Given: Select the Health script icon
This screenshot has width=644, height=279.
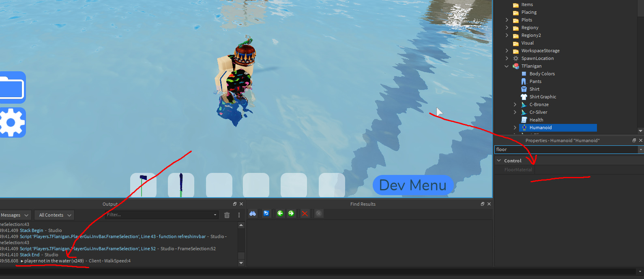Looking at the screenshot, I should point(524,120).
